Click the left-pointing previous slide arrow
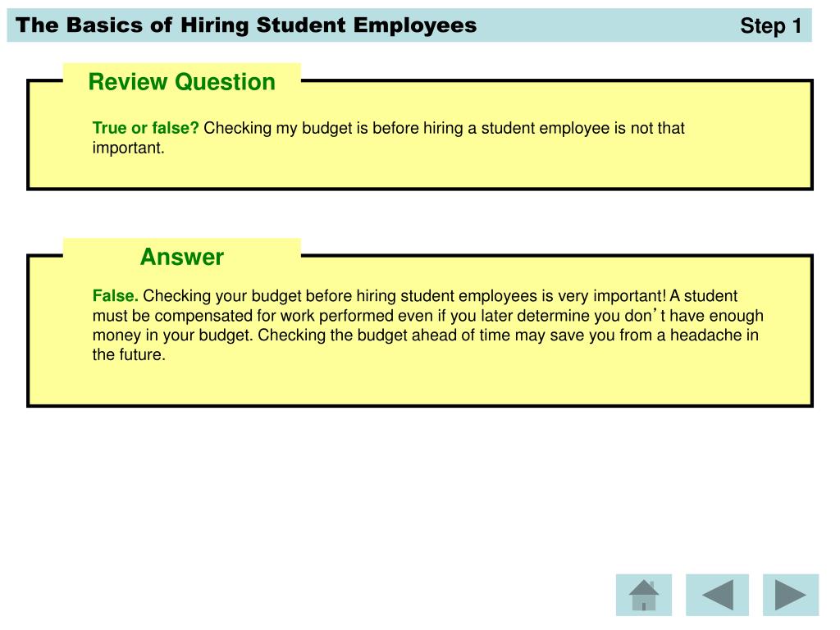The image size is (840, 630). (x=717, y=595)
